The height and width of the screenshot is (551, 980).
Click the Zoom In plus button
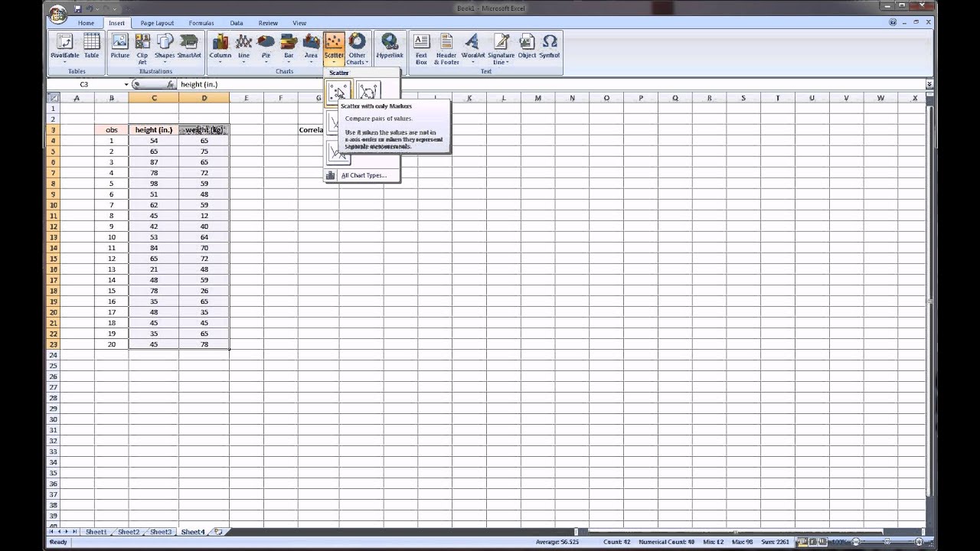pyautogui.click(x=920, y=542)
